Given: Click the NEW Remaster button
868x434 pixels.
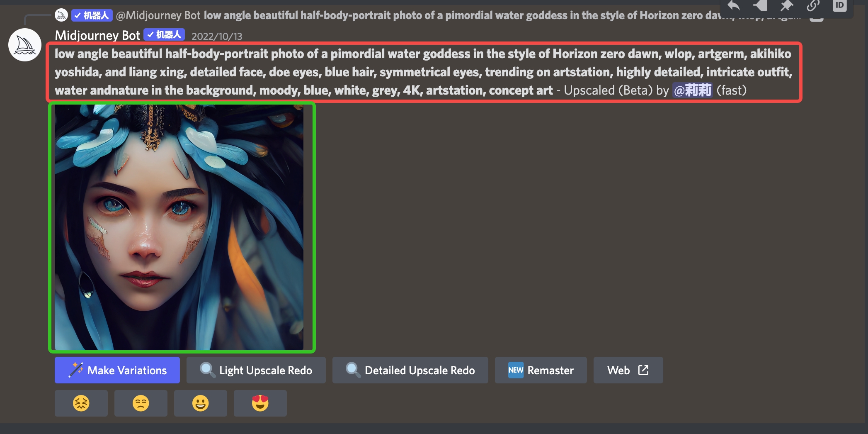Looking at the screenshot, I should click(x=541, y=370).
